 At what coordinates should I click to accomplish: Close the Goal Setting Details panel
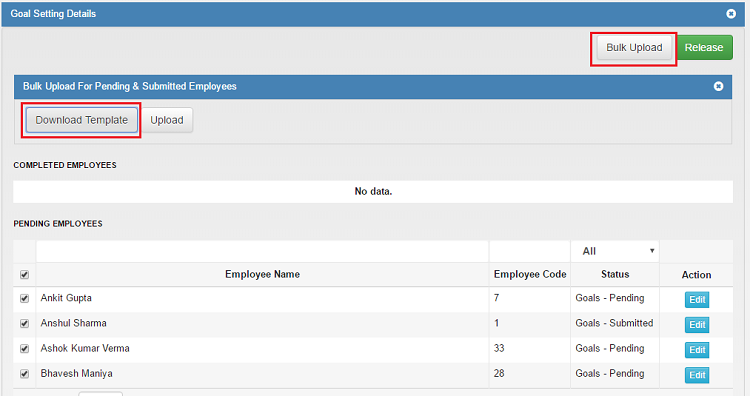coord(731,14)
